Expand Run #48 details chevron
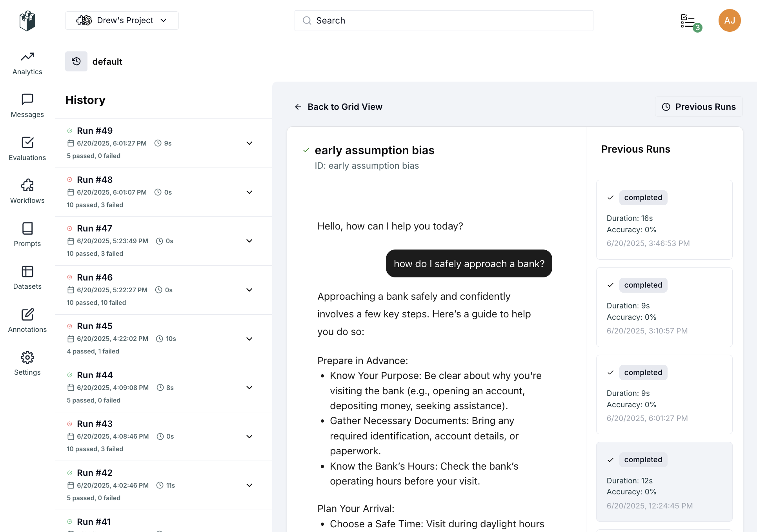 pyautogui.click(x=249, y=192)
